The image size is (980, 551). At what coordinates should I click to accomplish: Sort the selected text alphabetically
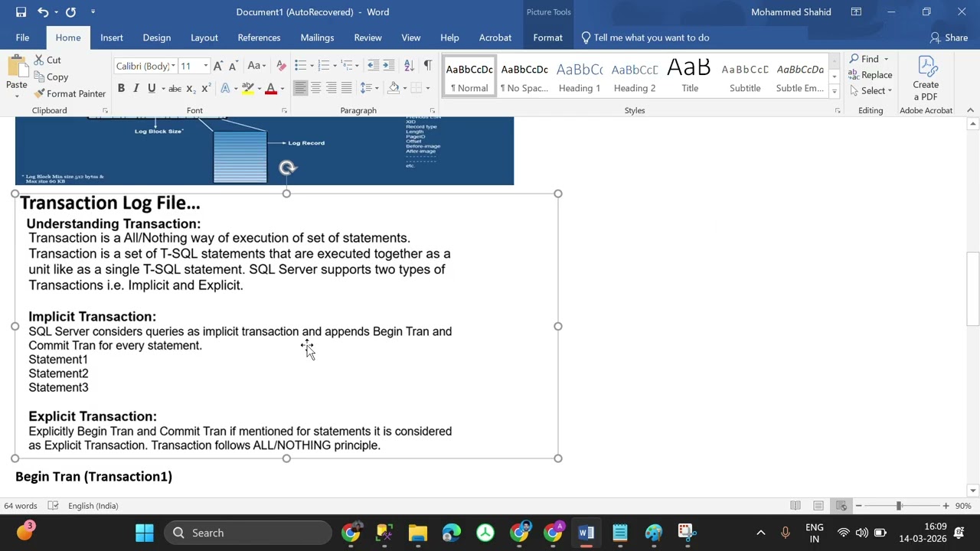tap(409, 66)
